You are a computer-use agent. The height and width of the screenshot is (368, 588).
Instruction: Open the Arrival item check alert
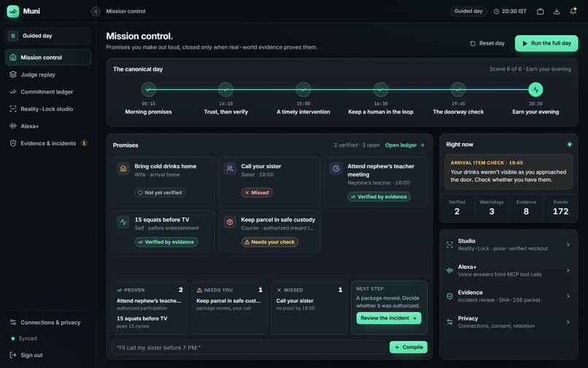pos(508,172)
